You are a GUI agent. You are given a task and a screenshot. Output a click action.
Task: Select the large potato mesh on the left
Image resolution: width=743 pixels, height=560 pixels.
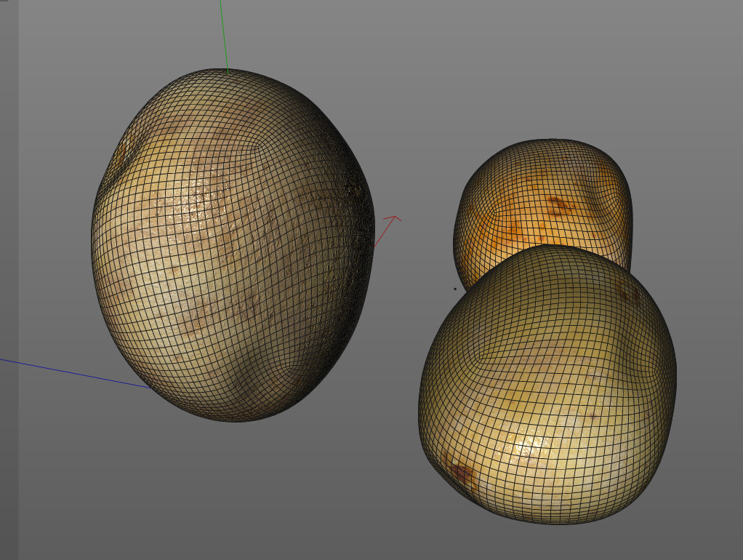pyautogui.click(x=233, y=245)
